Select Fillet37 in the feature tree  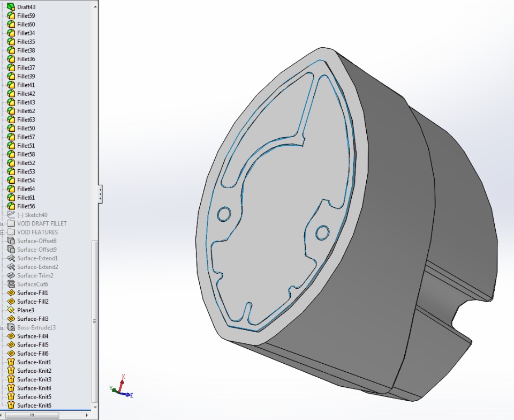[x=26, y=67]
